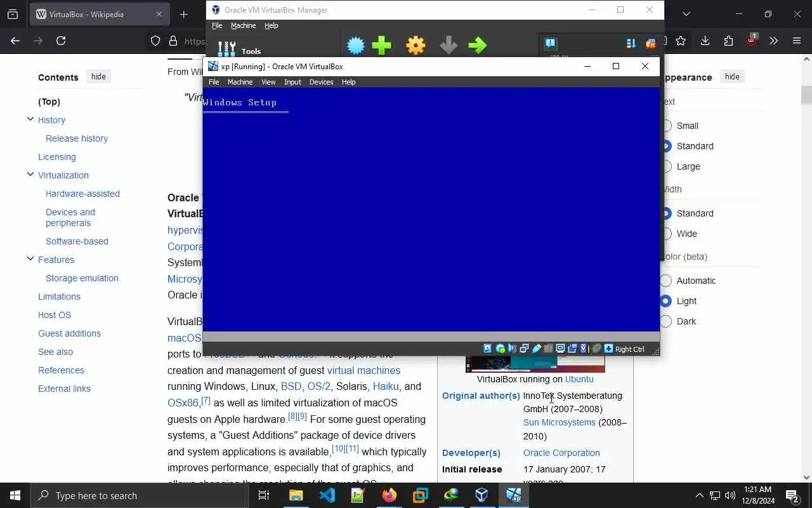Hide the Wikipedia Contents sidebar
Viewport: 812px width, 508px height.
98,76
